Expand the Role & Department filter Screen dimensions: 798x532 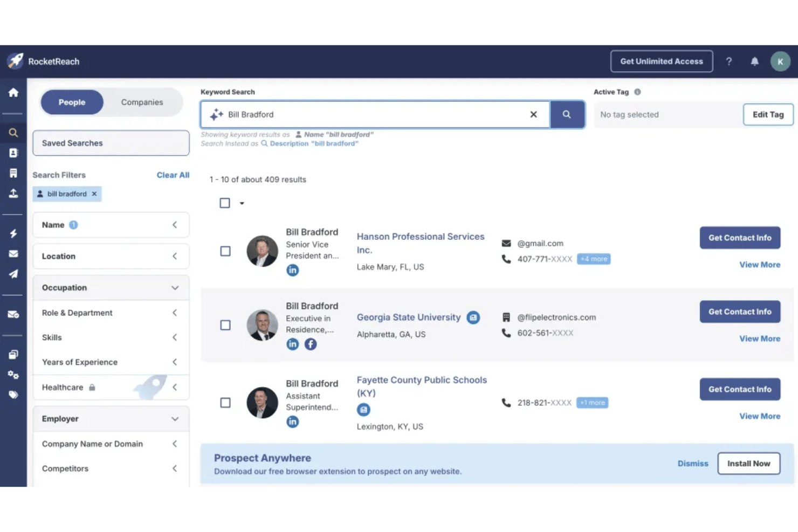point(111,313)
